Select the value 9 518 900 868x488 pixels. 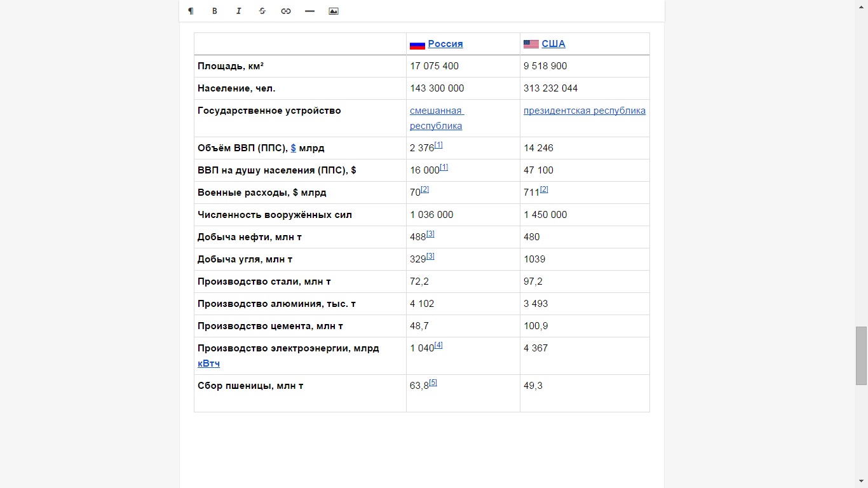[545, 66]
